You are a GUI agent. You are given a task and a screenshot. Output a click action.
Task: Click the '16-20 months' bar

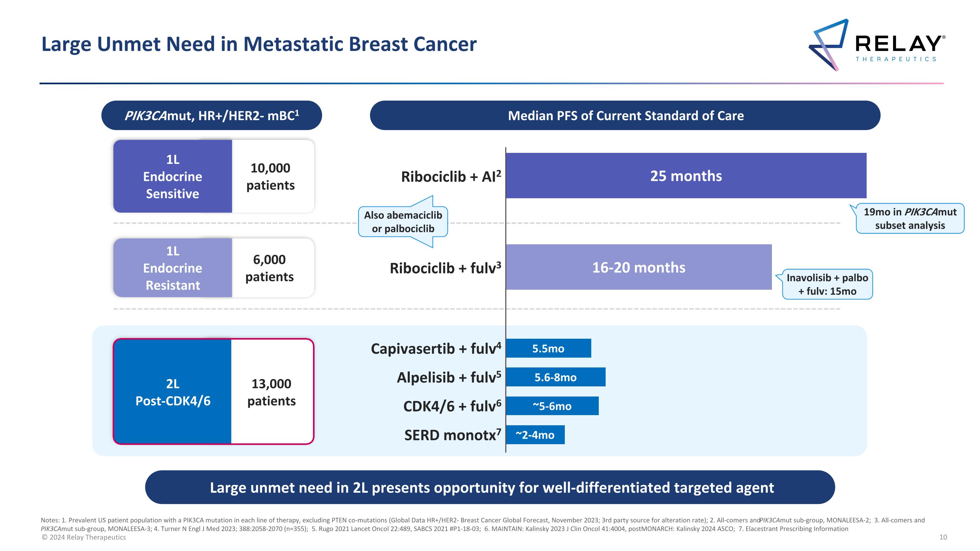(x=639, y=267)
